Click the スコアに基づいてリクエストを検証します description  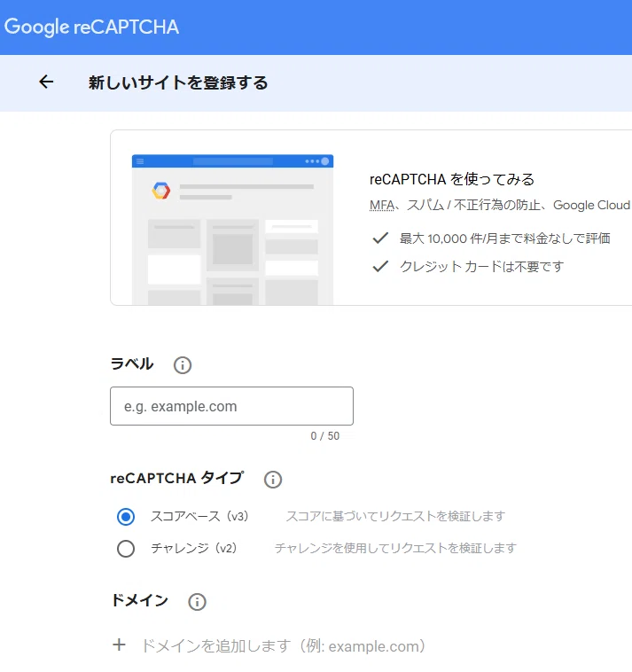coord(395,516)
